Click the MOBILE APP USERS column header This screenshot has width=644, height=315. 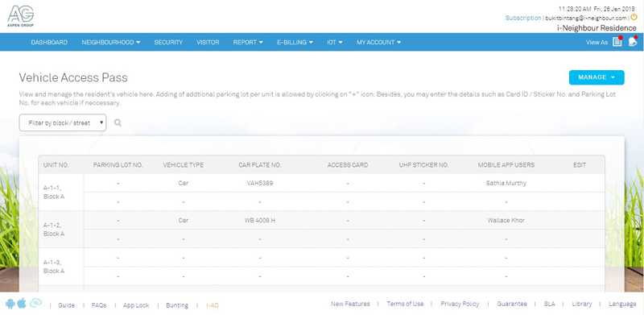click(x=506, y=165)
